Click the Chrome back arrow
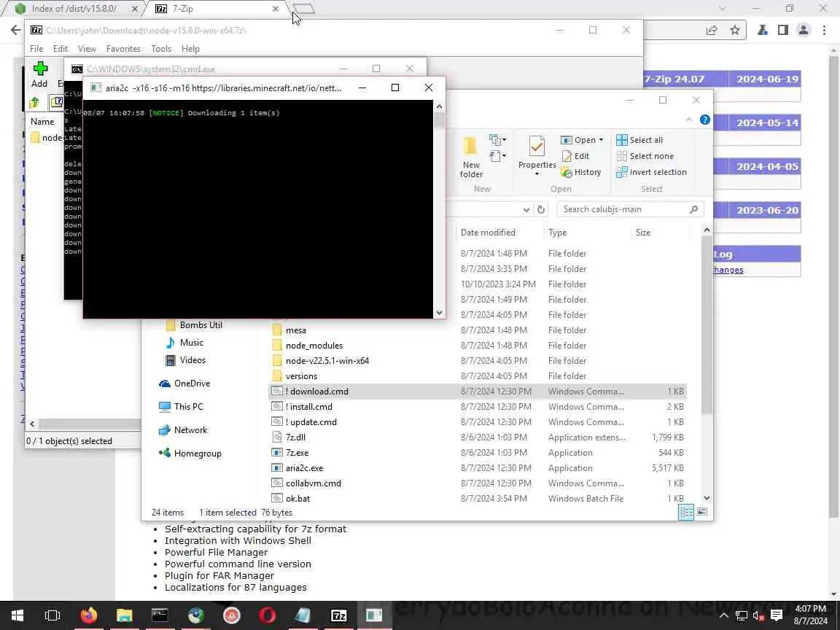The image size is (840, 630). [15, 30]
